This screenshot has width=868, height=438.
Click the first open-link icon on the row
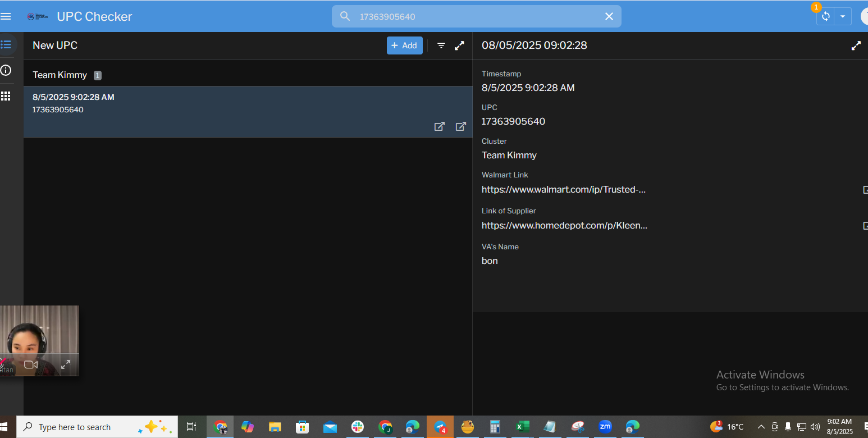[x=440, y=126]
